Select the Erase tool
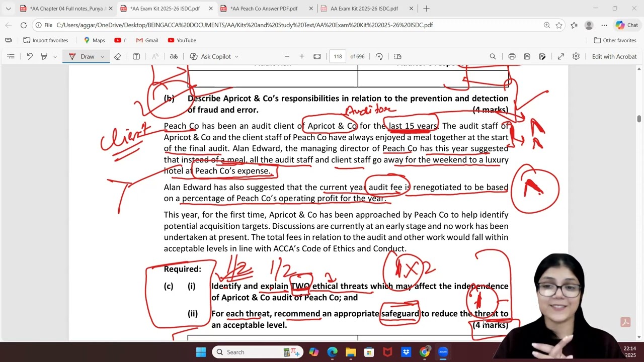Image resolution: width=644 pixels, height=362 pixels. [x=117, y=56]
